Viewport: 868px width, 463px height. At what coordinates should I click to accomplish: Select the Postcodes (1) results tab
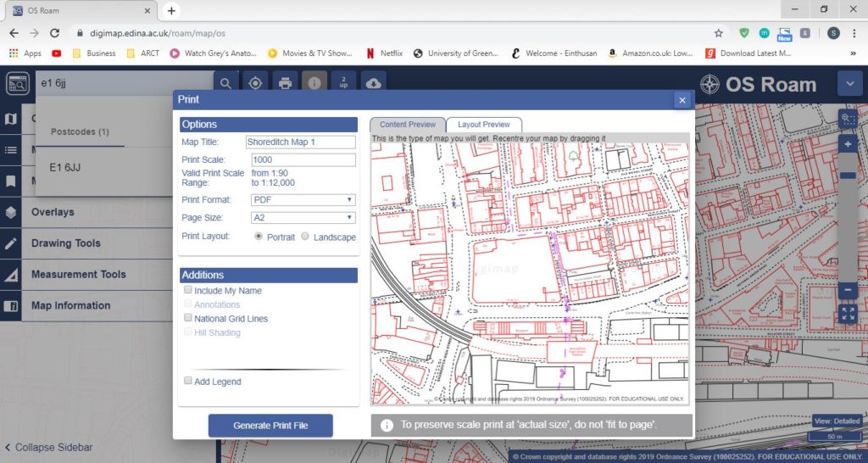(x=80, y=131)
